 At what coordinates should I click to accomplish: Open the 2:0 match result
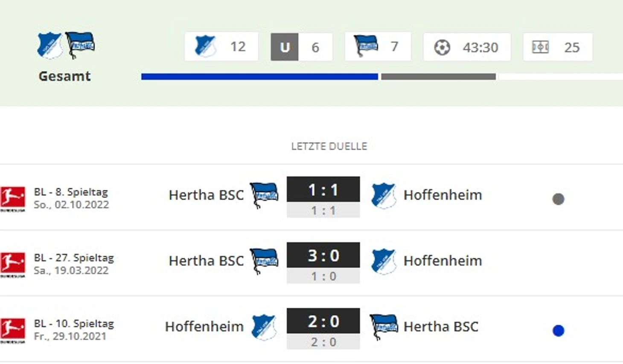pos(323,321)
